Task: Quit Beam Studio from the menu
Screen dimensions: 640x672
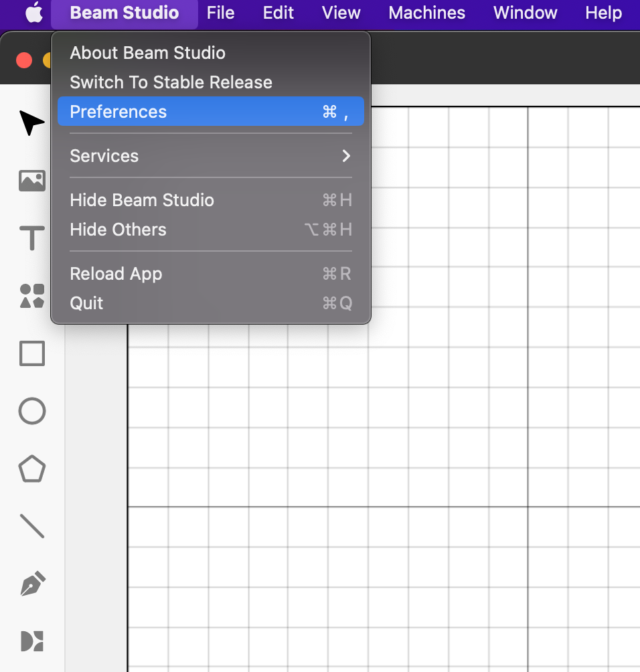Action: click(x=87, y=303)
